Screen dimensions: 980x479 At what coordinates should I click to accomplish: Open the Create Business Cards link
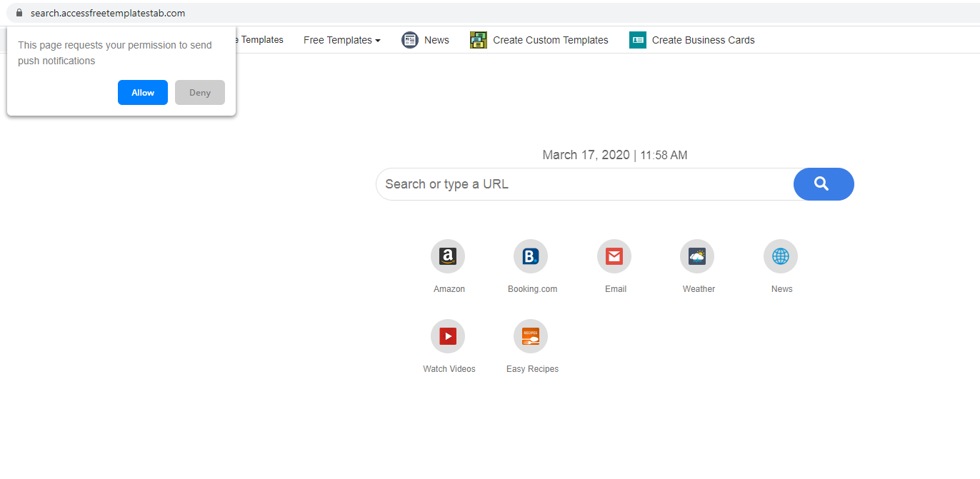click(703, 40)
